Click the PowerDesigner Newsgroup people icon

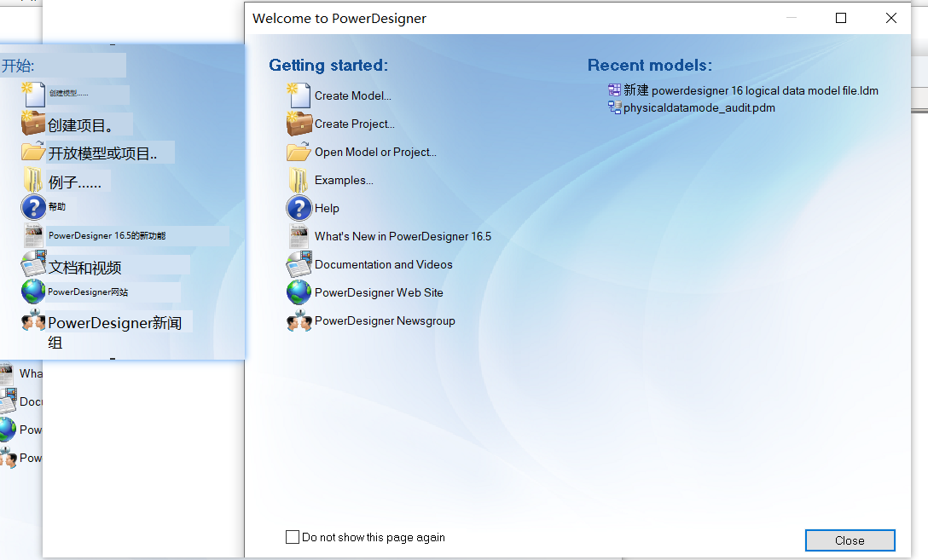299,320
